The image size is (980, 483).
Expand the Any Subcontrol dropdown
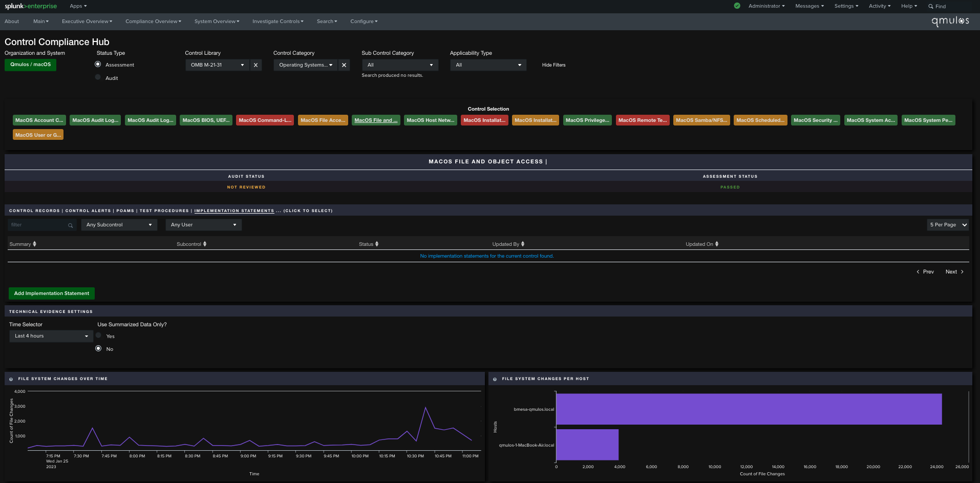pyautogui.click(x=119, y=225)
